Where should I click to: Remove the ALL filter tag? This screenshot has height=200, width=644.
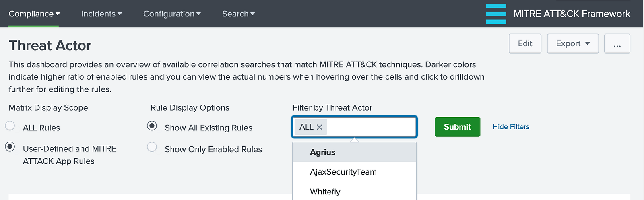[x=320, y=127]
